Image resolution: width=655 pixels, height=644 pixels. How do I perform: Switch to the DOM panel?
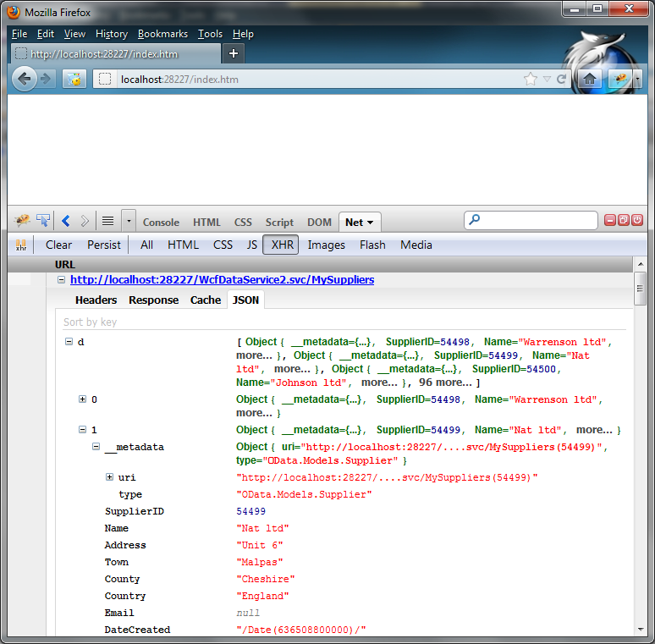(x=319, y=223)
